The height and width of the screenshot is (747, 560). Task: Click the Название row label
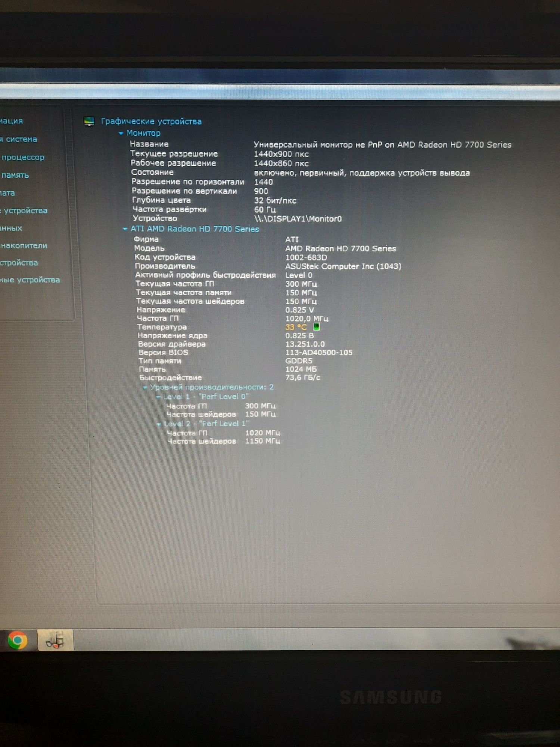149,144
